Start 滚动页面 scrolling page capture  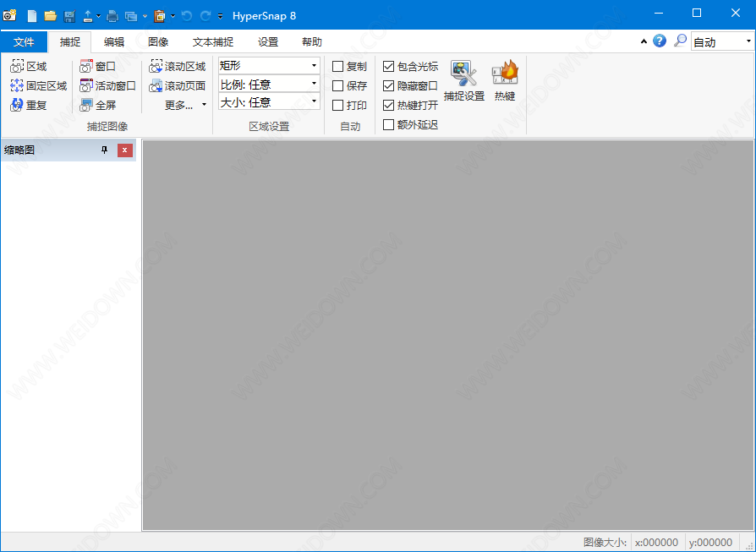[178, 86]
